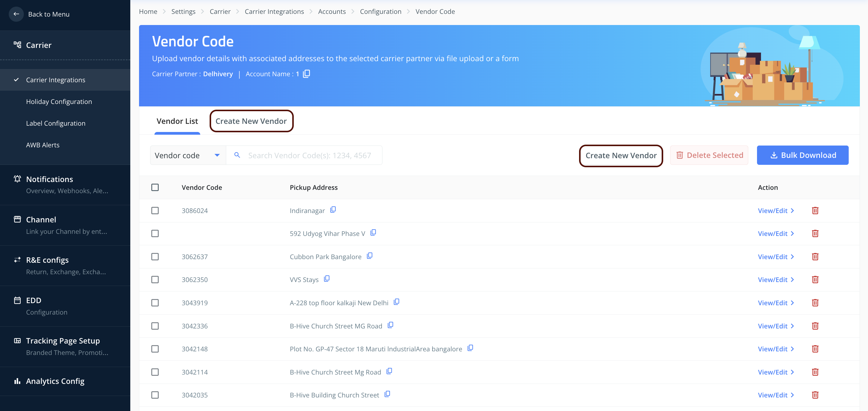Copy the Cubbon Park Bangalore address

(370, 256)
